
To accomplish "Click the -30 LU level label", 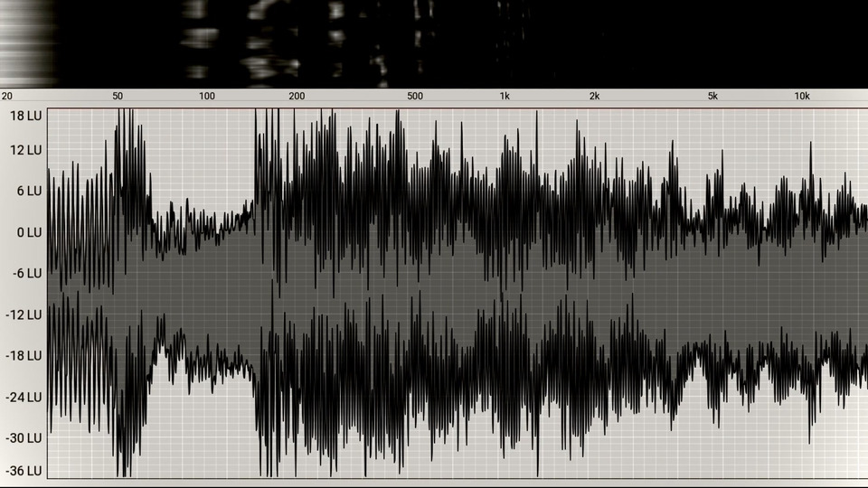I will point(24,438).
